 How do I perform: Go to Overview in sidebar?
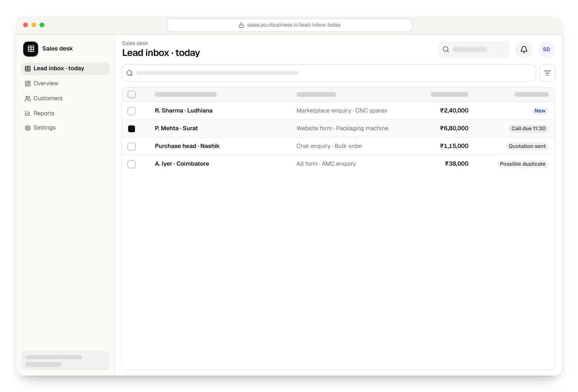point(65,84)
